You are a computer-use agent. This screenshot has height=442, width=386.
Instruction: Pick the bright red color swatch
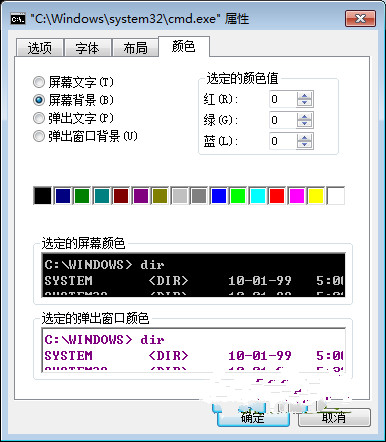coord(277,196)
